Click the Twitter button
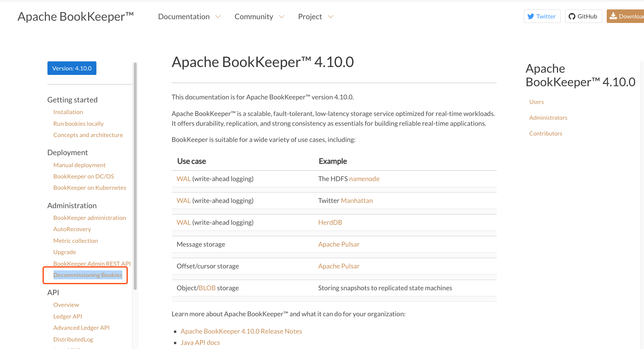Image resolution: width=644 pixels, height=349 pixels. point(542,16)
